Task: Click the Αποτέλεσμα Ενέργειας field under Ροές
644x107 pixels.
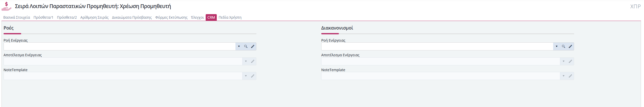Action: coord(123,61)
